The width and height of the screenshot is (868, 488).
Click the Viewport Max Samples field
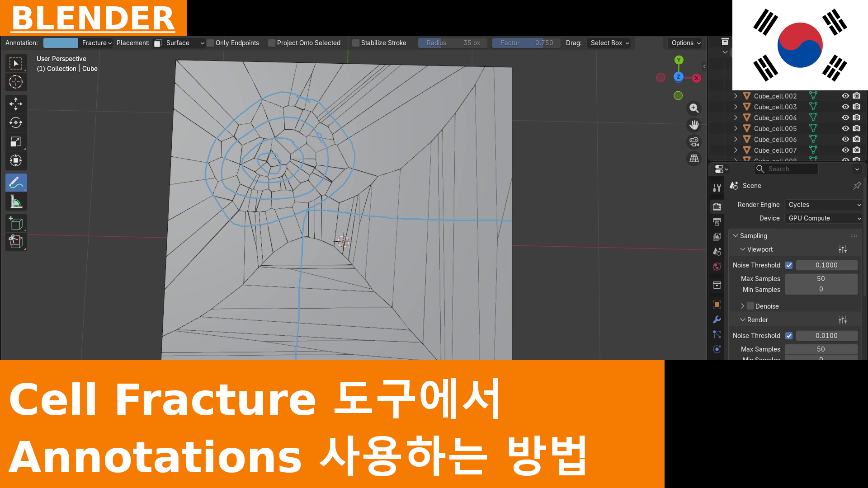coord(821,279)
